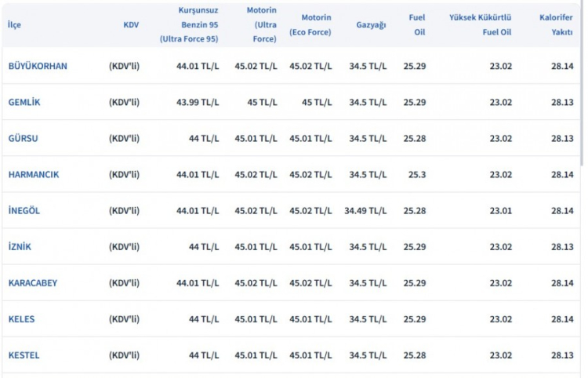Open the BÜYÜKORHAN district link
Screen dimensions: 588x378
tap(38, 67)
